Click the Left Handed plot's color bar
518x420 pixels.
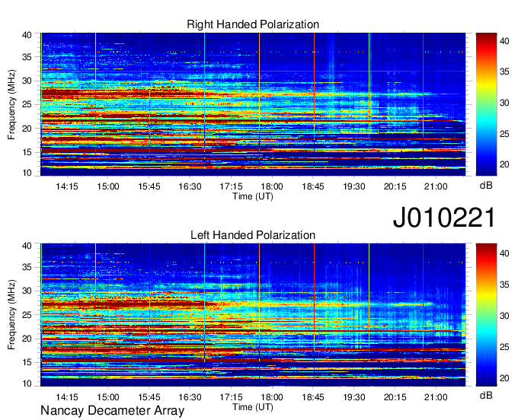(x=486, y=315)
